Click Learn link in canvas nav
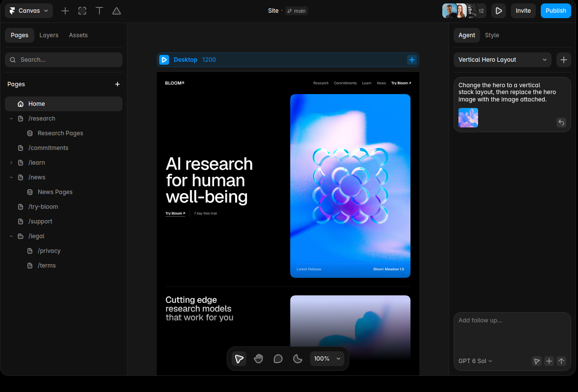Viewport: 578px width, 392px height. coord(366,83)
